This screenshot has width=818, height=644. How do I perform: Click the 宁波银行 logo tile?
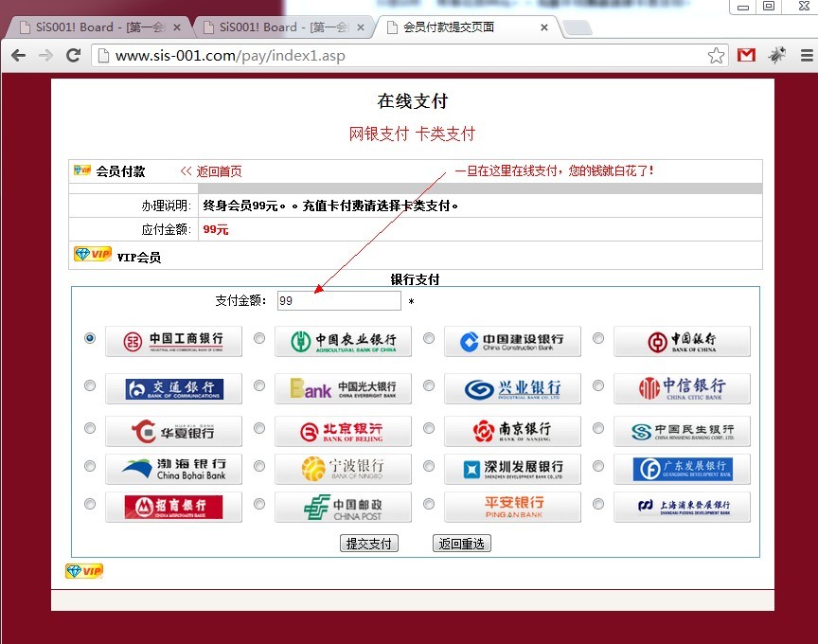tap(344, 469)
